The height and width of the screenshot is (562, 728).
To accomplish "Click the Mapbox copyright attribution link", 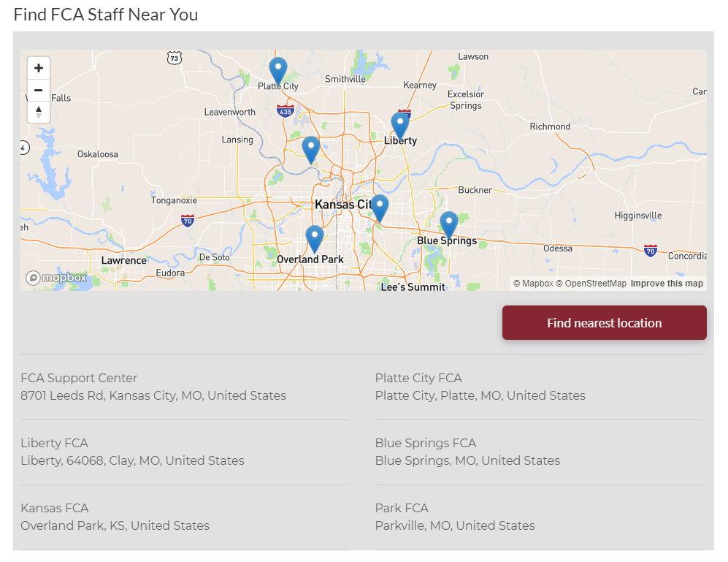I will pyautogui.click(x=532, y=283).
